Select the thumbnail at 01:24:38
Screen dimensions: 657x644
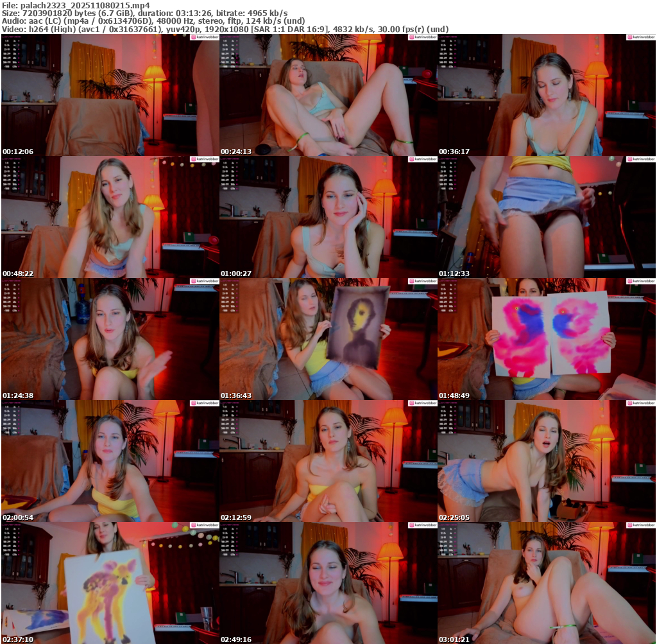pos(110,339)
